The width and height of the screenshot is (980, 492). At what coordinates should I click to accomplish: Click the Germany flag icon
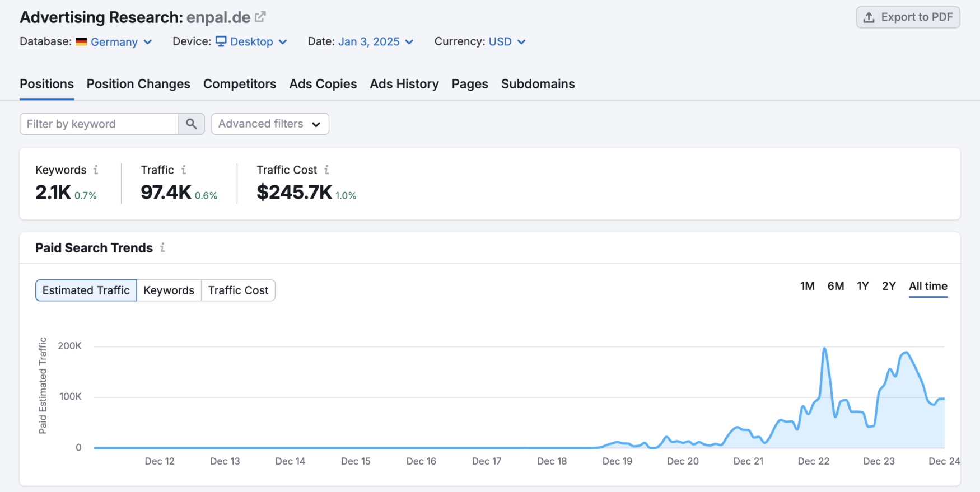point(81,41)
